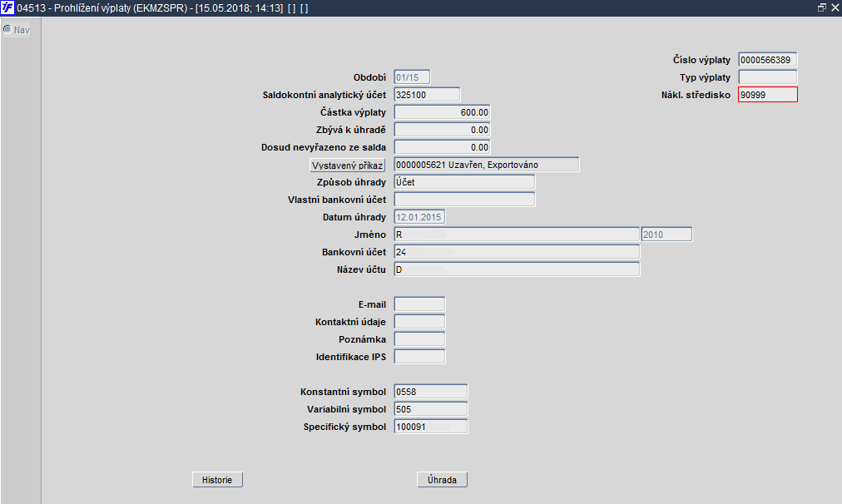Click the Dosud nevyřazeno ze salda field

[442, 147]
